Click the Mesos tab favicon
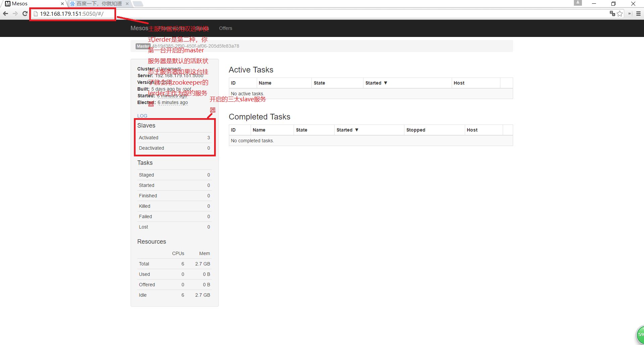This screenshot has height=345, width=644. click(x=7, y=4)
